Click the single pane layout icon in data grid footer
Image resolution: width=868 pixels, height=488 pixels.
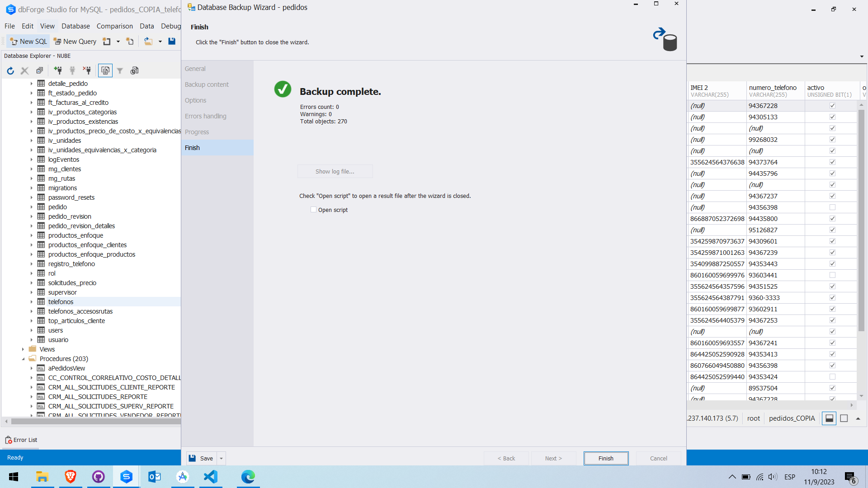844,418
